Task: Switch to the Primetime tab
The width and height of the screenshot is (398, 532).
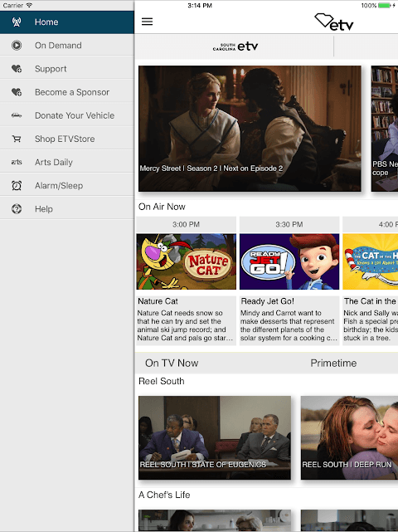Action: click(x=333, y=363)
